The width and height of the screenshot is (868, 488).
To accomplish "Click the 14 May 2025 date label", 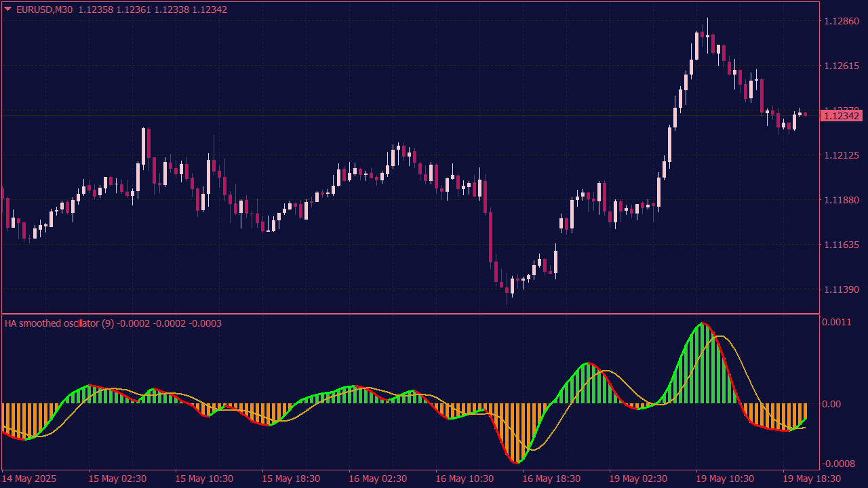I will pos(31,479).
